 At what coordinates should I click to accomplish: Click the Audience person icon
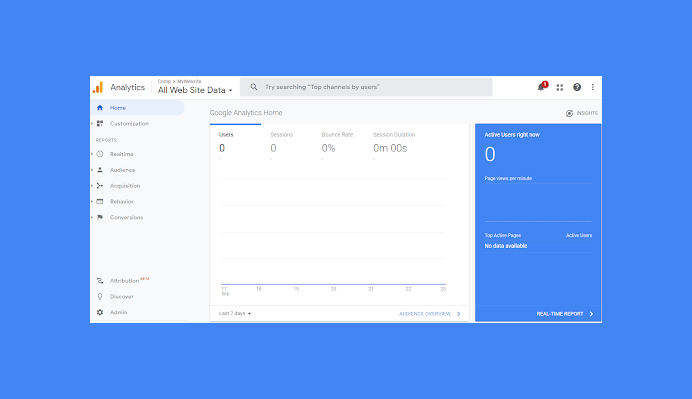tap(100, 170)
